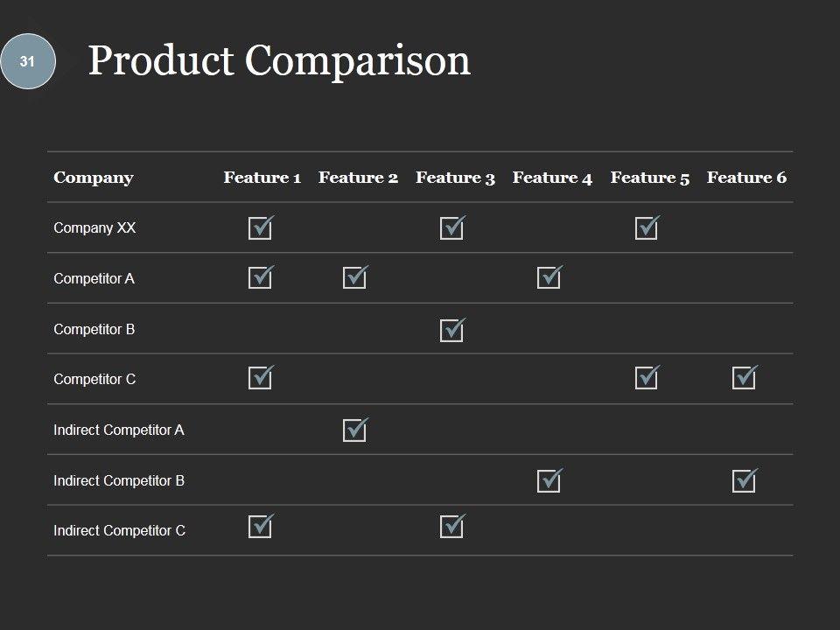The image size is (840, 630).
Task: Select the Feature 4 column header
Action: (552, 178)
